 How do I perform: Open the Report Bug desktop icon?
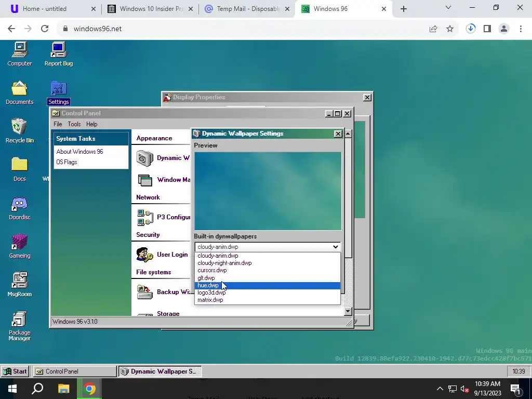coord(58,54)
